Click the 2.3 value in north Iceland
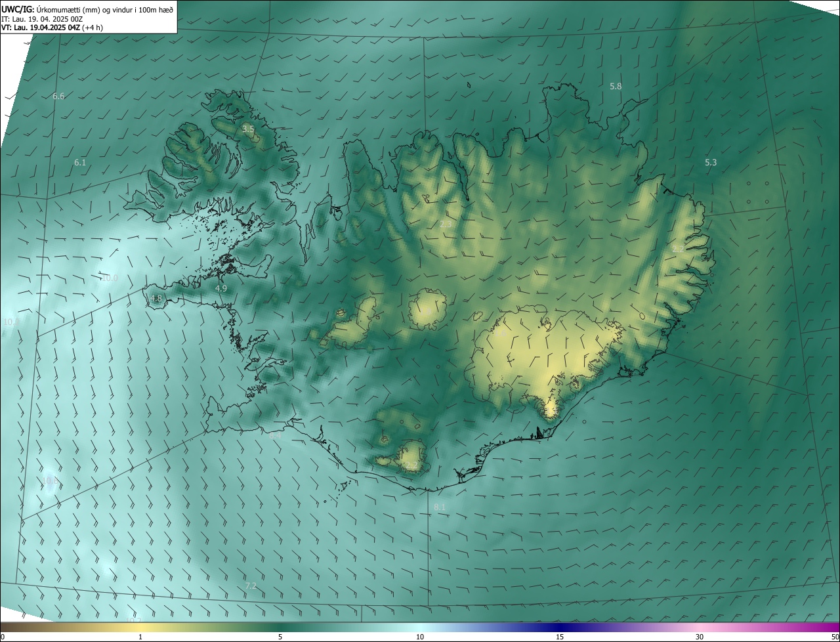 tap(446, 225)
